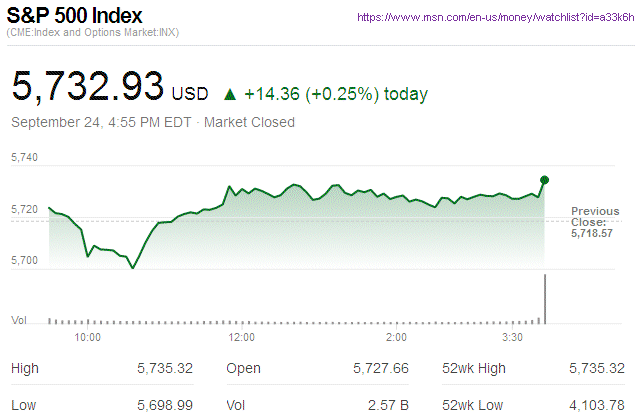Click the green dot at chart line end
The height and width of the screenshot is (420, 640).
pyautogui.click(x=544, y=180)
